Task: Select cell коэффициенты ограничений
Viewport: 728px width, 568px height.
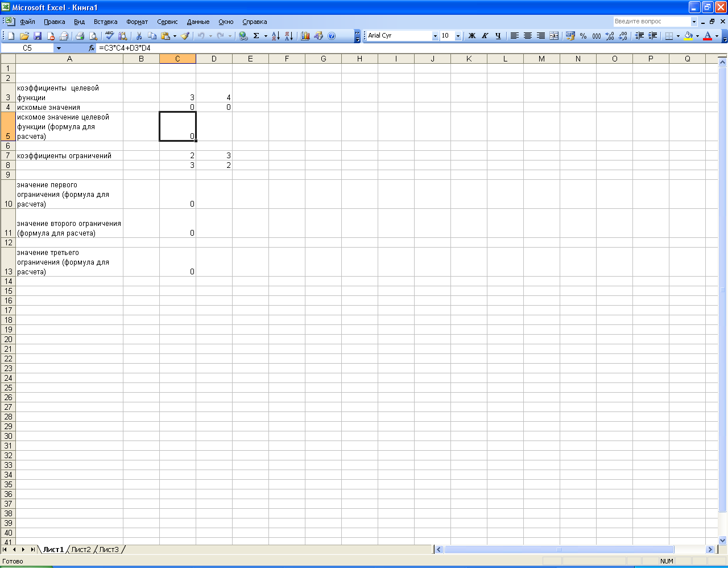Action: click(x=69, y=156)
